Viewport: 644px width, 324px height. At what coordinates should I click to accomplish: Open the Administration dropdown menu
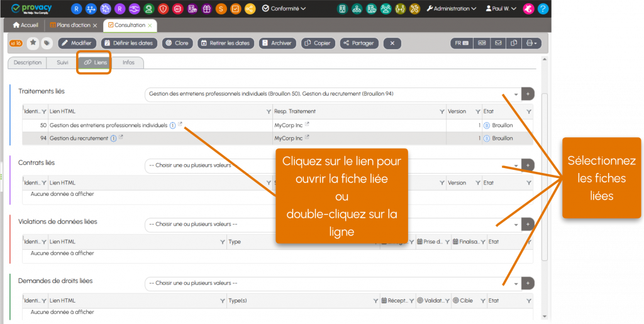(x=452, y=9)
